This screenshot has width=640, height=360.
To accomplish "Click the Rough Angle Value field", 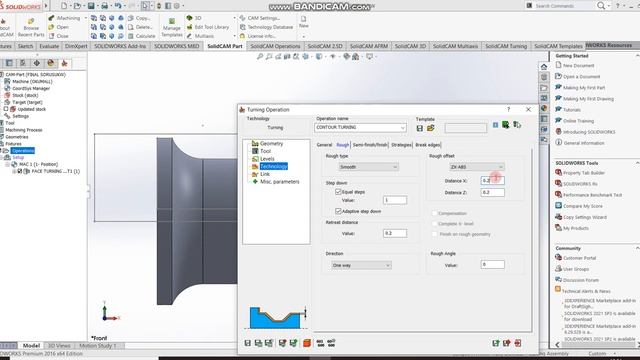I will pyautogui.click(x=493, y=265).
